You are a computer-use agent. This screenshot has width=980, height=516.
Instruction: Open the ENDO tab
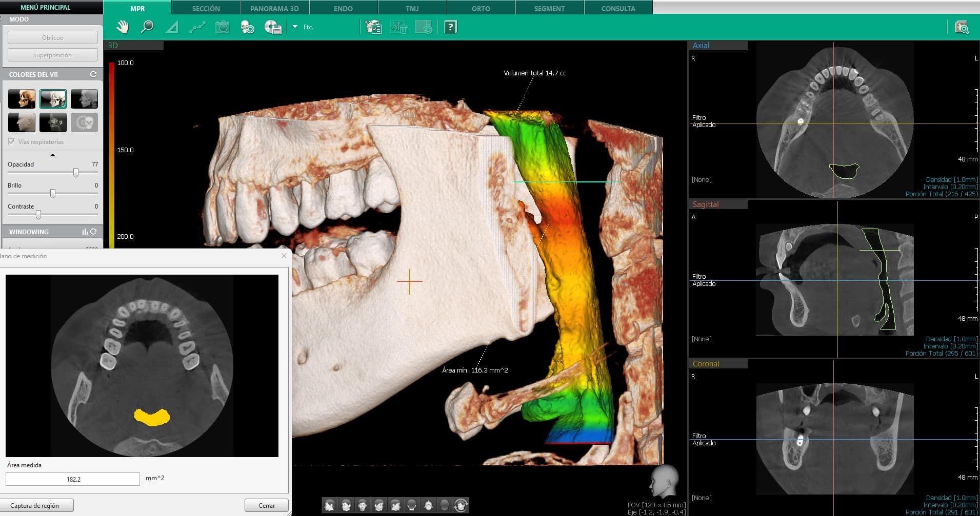[x=343, y=9]
